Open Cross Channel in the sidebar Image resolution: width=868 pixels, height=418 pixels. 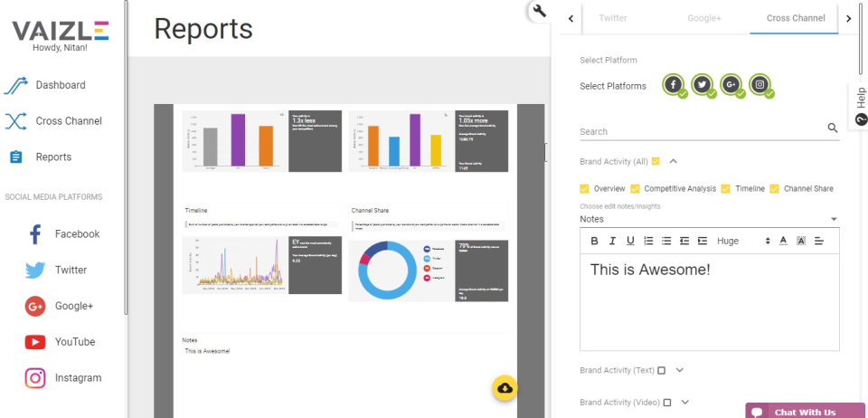pos(69,121)
